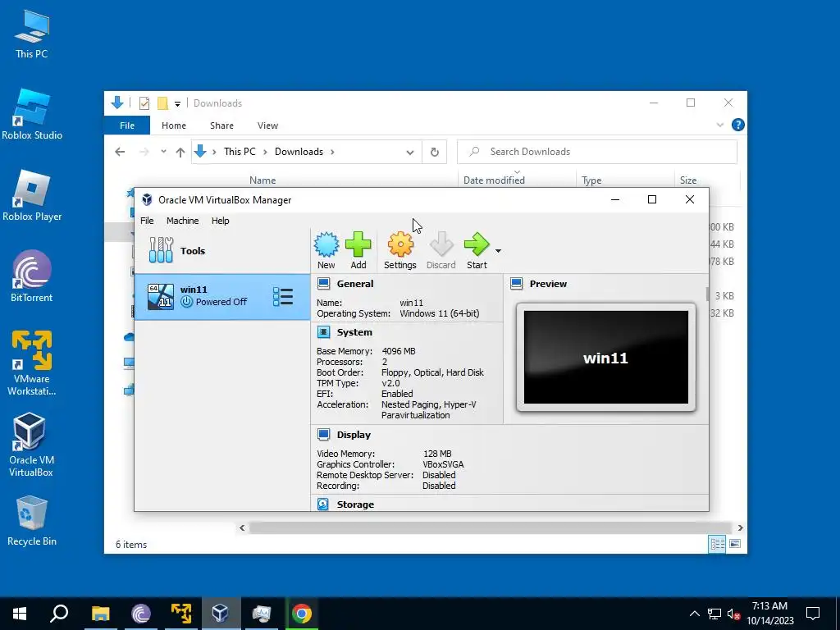Open the win11 machine menu list icon

click(283, 297)
